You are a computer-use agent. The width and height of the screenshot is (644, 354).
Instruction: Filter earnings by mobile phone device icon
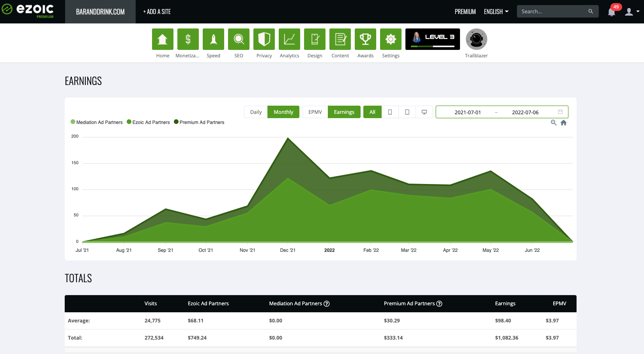pyautogui.click(x=390, y=112)
